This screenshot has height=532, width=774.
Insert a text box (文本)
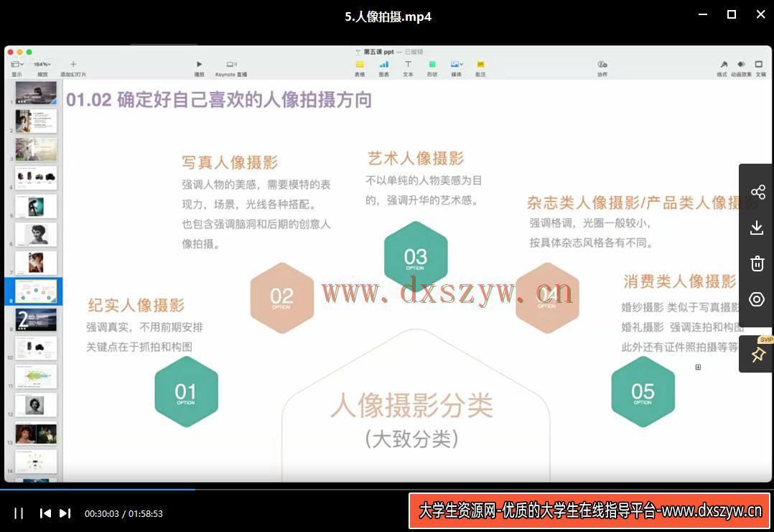pyautogui.click(x=408, y=67)
